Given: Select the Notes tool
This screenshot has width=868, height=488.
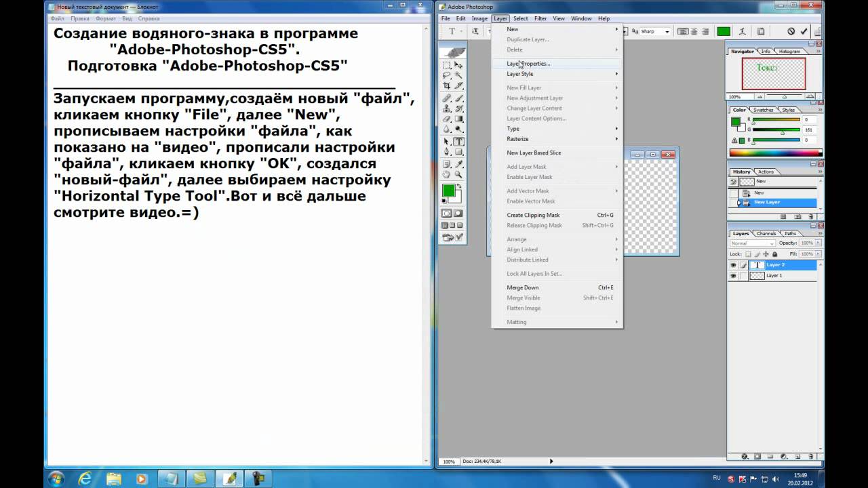Looking at the screenshot, I should coord(446,165).
